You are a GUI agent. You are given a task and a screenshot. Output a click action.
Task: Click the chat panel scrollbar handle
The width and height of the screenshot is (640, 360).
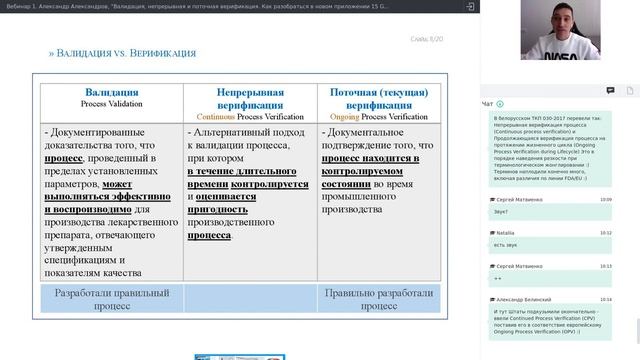tap(638, 331)
